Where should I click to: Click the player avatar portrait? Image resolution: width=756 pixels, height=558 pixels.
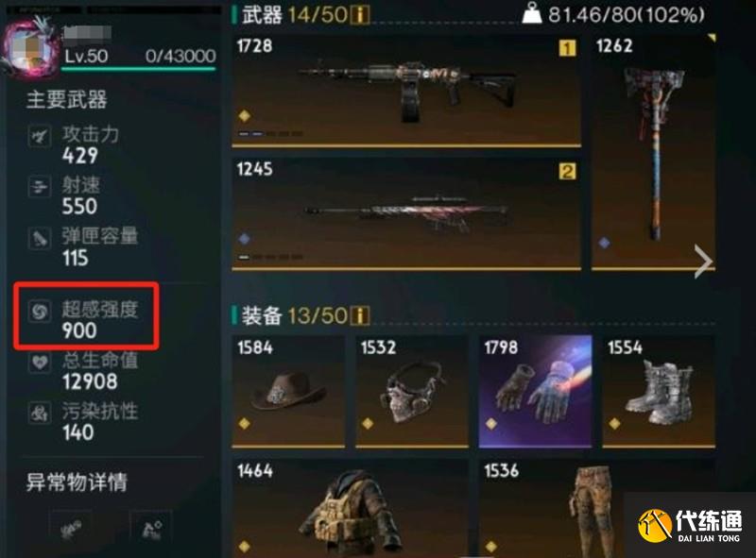tap(31, 47)
